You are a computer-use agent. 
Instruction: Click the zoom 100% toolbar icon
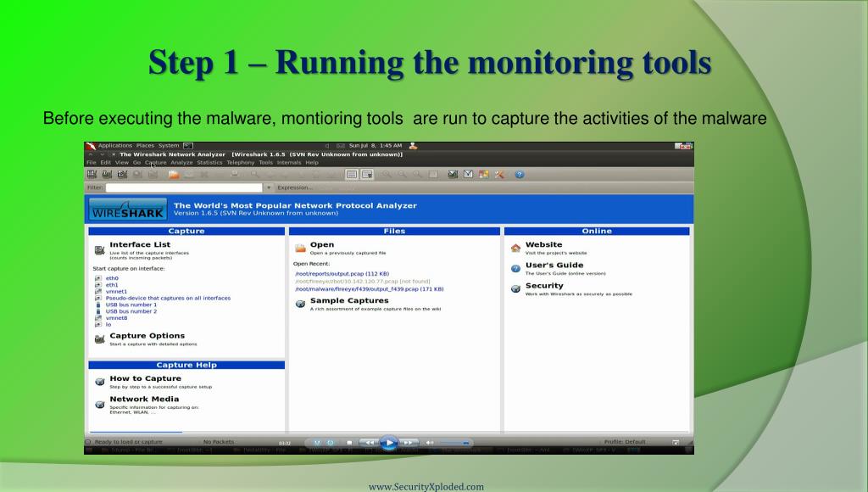417,174
